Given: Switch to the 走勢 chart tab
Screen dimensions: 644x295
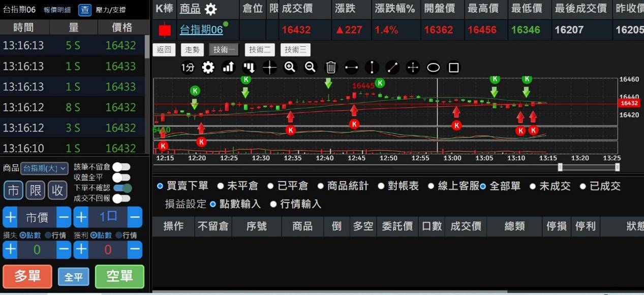Looking at the screenshot, I should pos(192,50).
